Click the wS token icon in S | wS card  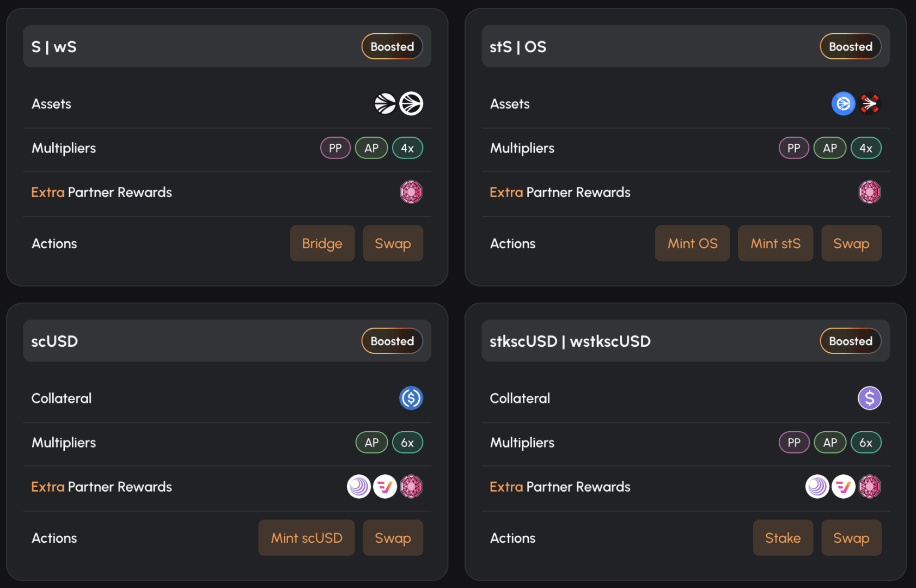[411, 103]
